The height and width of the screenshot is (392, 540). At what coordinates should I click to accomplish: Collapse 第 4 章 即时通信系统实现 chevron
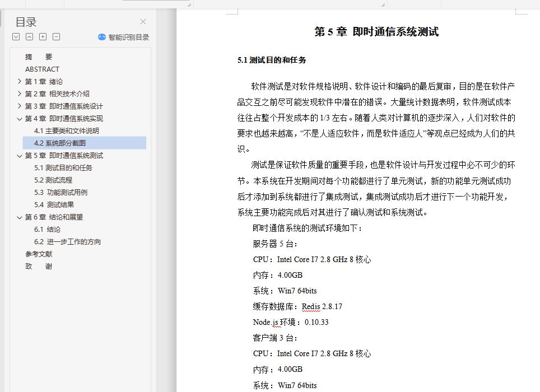(x=19, y=119)
